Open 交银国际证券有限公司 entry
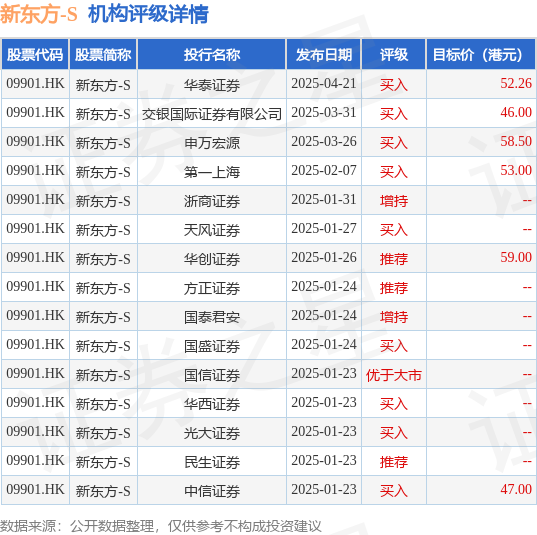The image size is (537, 535). pos(212,114)
